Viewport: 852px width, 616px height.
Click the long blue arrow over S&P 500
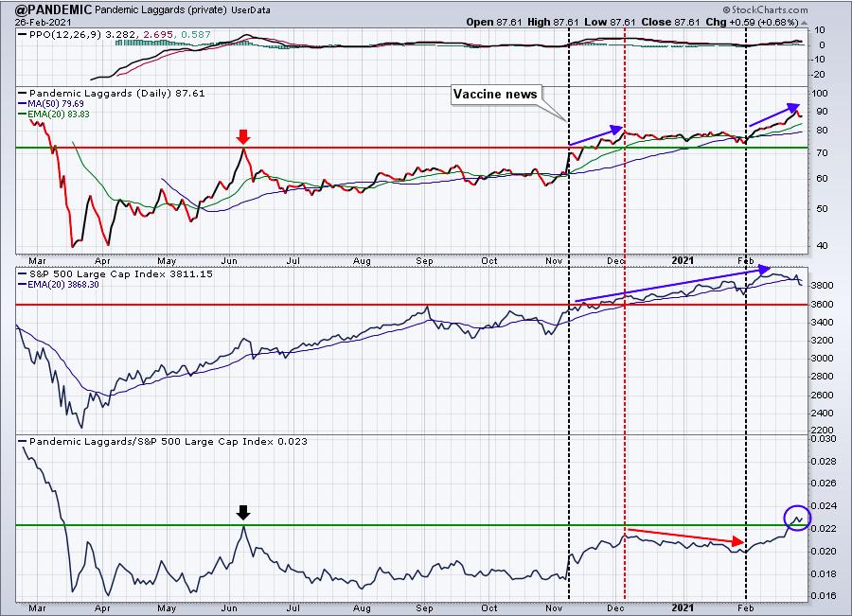click(673, 284)
